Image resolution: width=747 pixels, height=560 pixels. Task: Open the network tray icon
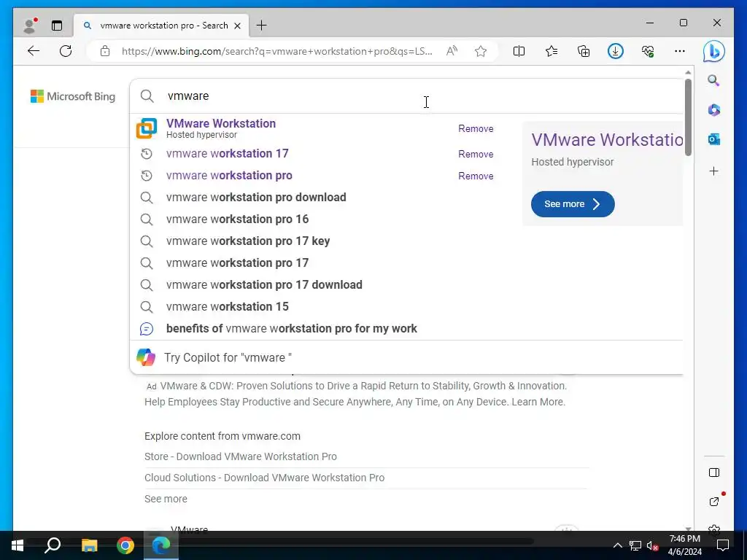(635, 545)
